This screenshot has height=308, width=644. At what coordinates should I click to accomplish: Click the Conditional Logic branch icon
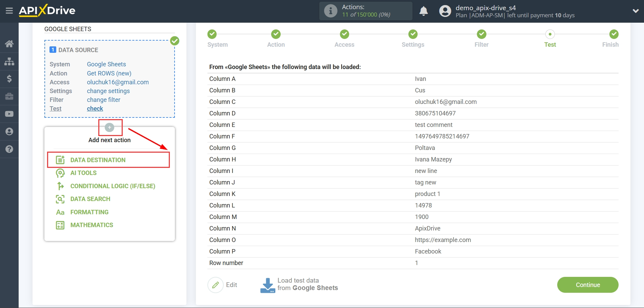(60, 186)
